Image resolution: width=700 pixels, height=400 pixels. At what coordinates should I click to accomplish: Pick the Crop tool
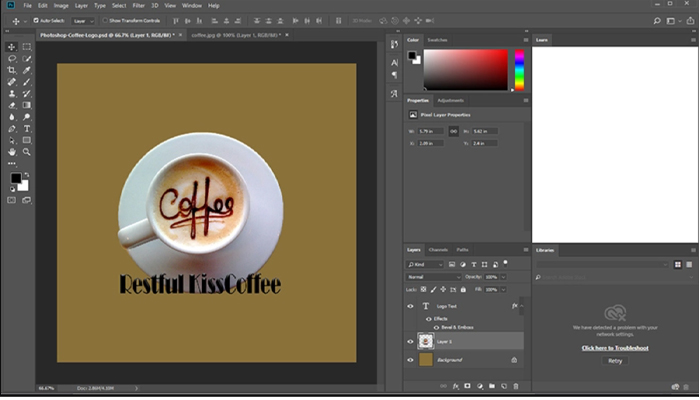point(12,71)
